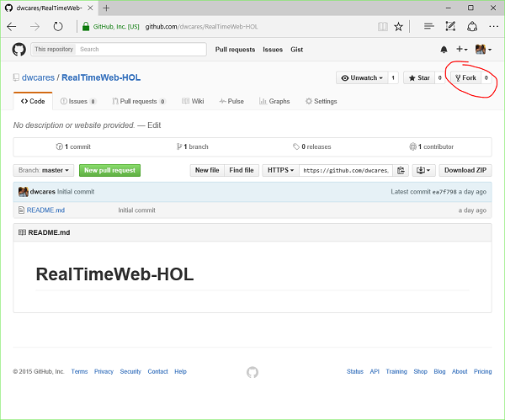Open the README.md file link
Viewport: 505px width, 420px height.
click(x=45, y=210)
